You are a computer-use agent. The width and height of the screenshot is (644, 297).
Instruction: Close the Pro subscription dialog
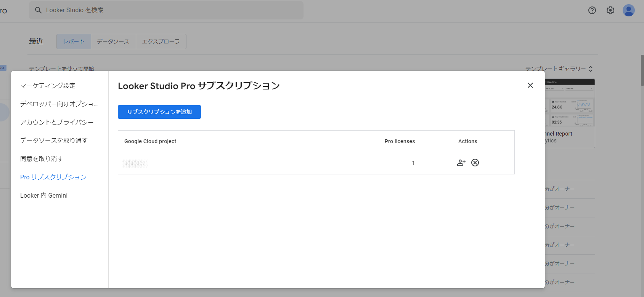[x=530, y=85]
